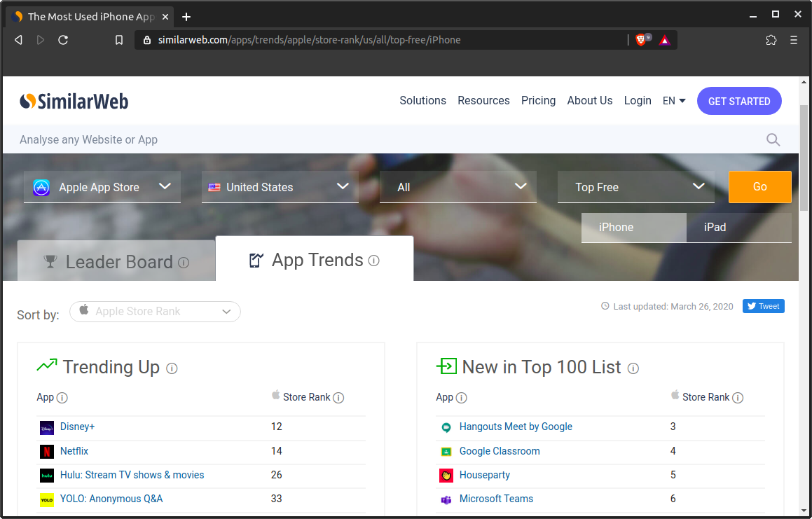Expand the Apple App Store dropdown

pos(102,187)
